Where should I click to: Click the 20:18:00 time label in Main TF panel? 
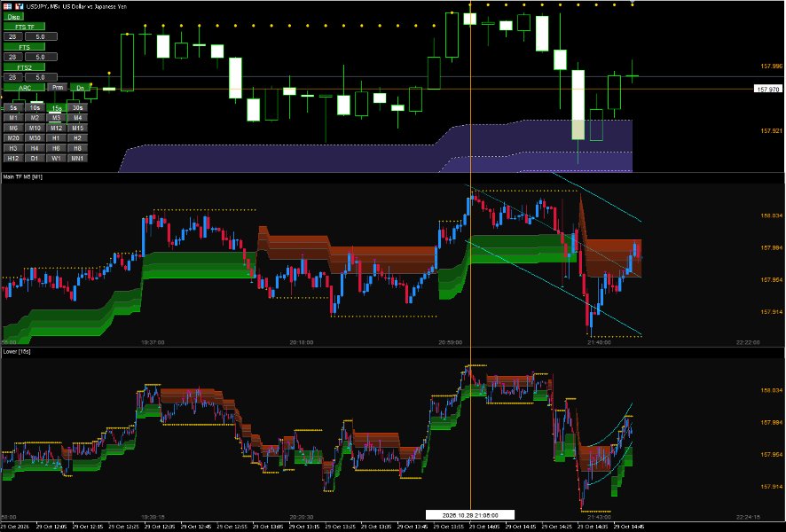[x=302, y=342]
